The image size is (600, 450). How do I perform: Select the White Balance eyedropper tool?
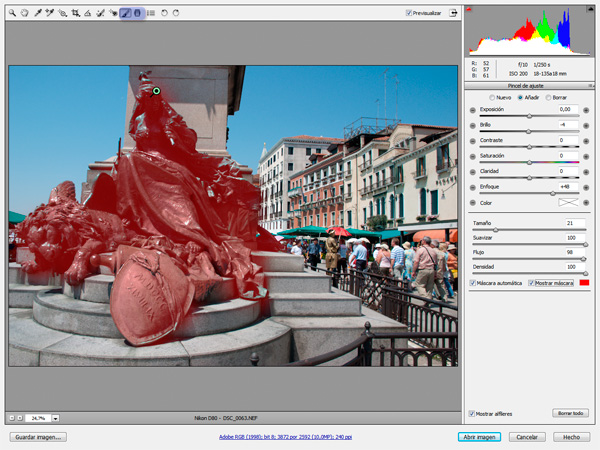click(38, 13)
